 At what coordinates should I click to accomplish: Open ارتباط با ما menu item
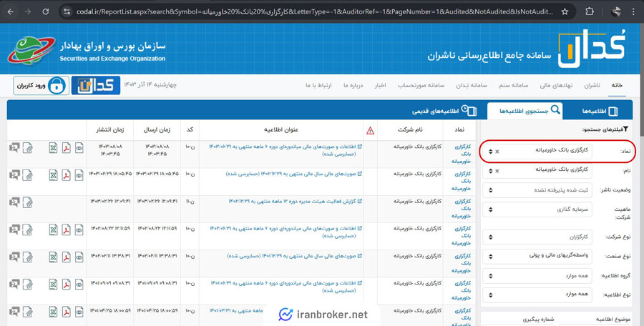click(318, 85)
